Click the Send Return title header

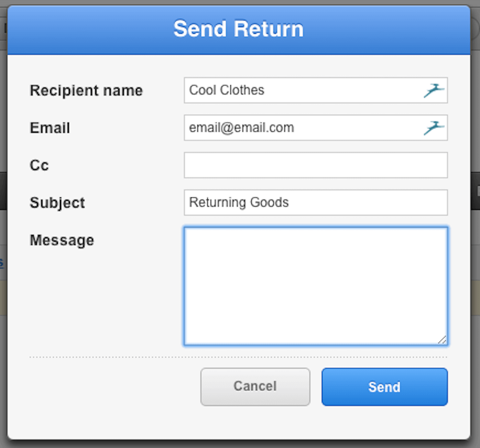[x=239, y=29]
